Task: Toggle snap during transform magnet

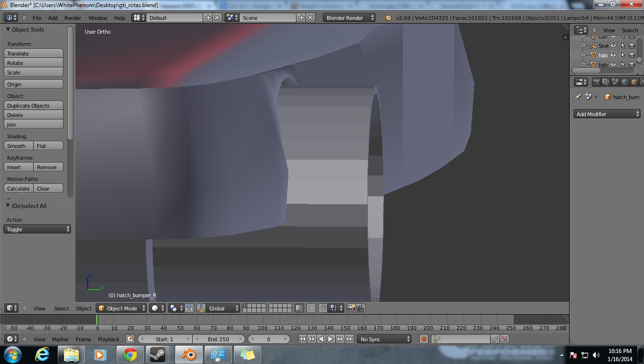Action: coord(322,308)
